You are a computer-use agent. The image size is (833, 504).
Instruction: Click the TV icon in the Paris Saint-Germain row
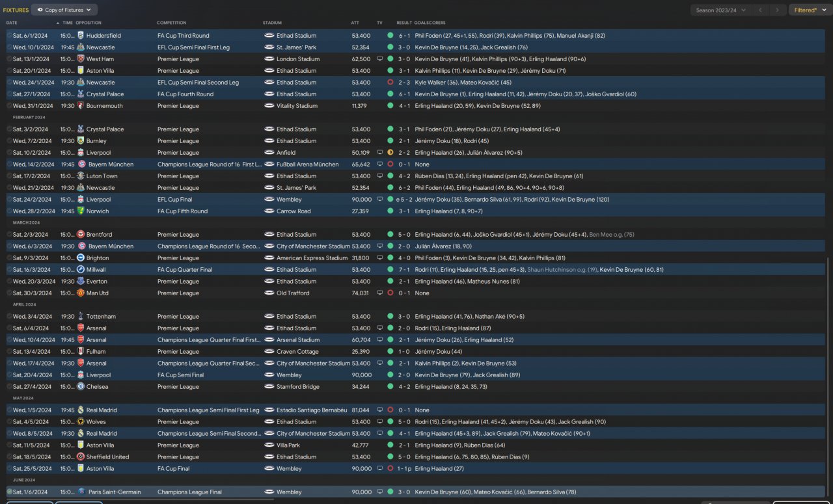pos(380,492)
